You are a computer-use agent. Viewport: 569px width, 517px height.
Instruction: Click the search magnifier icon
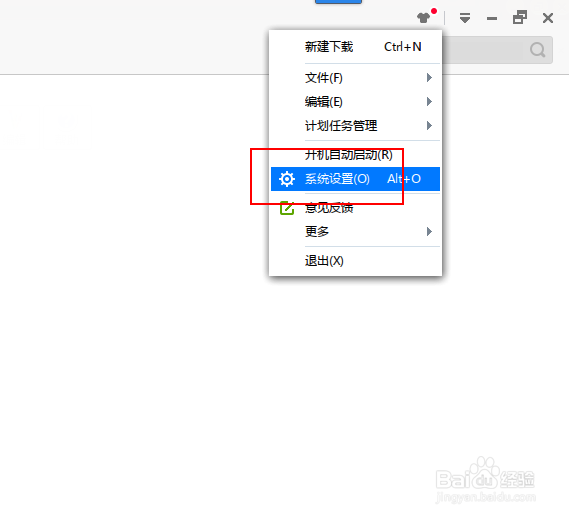tap(537, 50)
